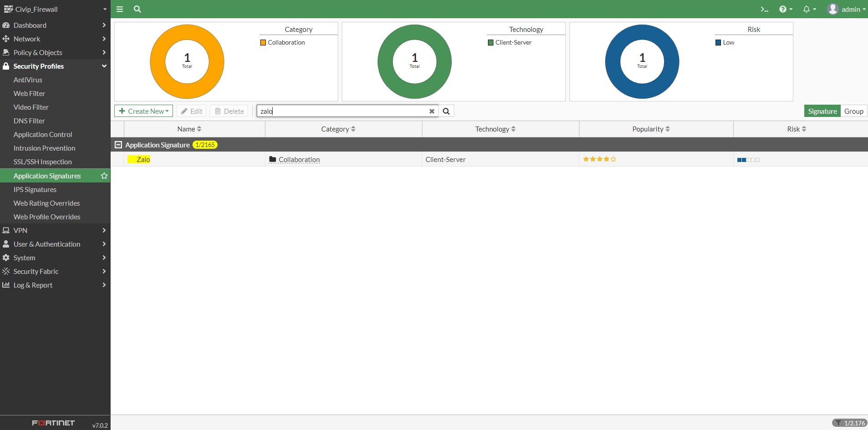Open the notifications bell
Image resolution: width=868 pixels, height=430 pixels.
tap(809, 9)
